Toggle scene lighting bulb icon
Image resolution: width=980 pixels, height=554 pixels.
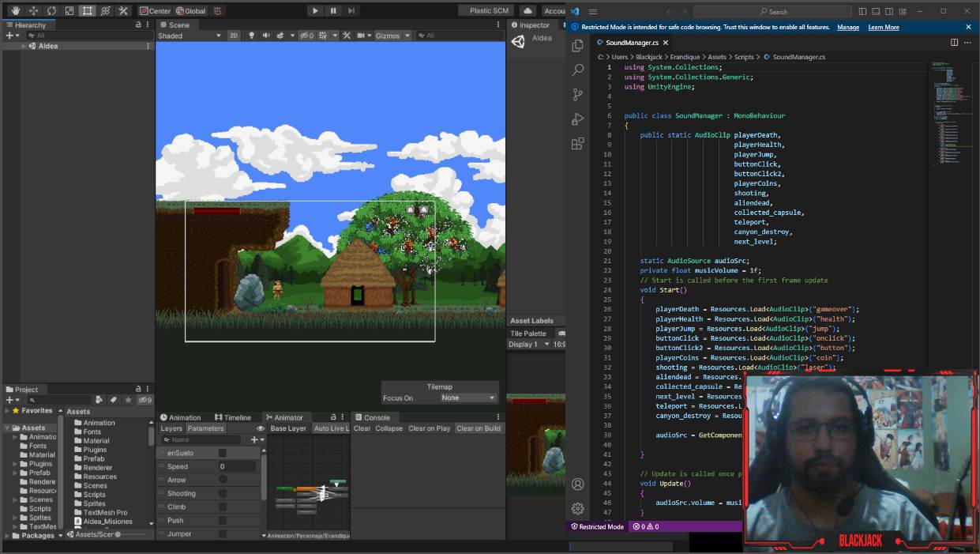pyautogui.click(x=252, y=36)
